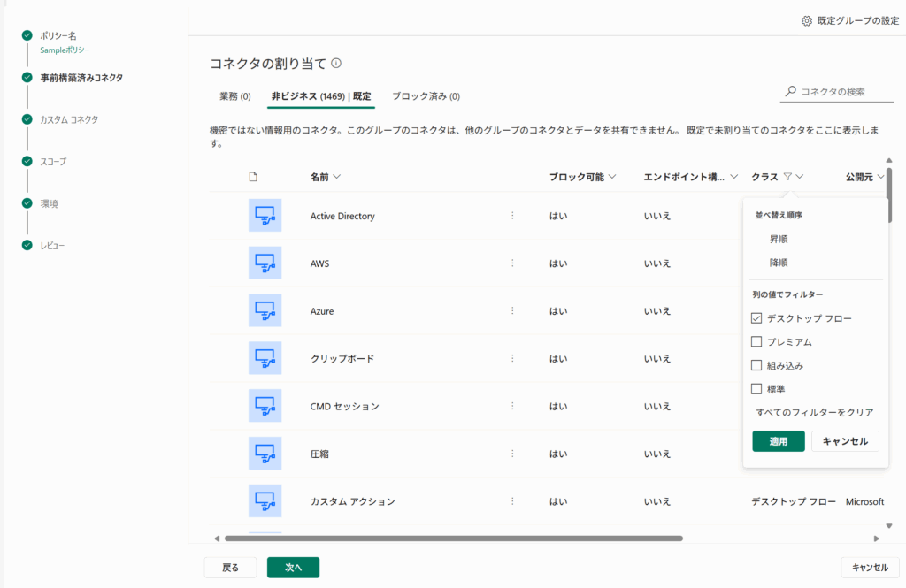Open the more options menu for クリップボード
Screen dimensions: 906x588
(x=511, y=359)
